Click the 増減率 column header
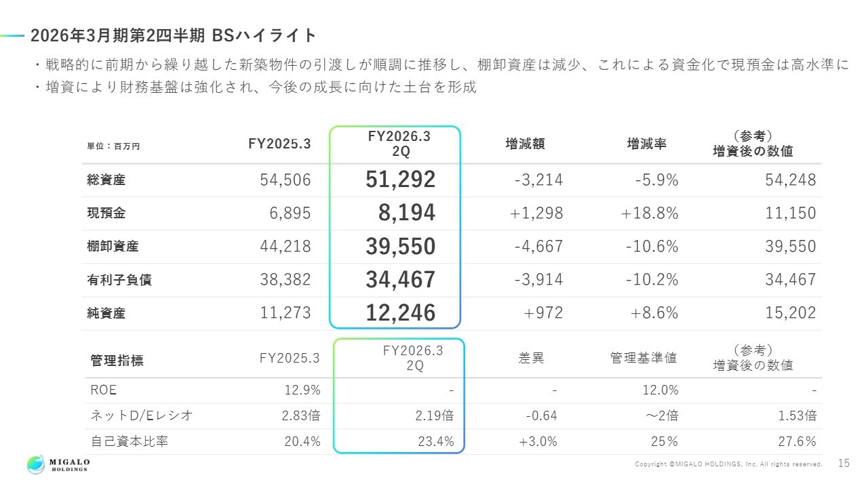The image size is (868, 488). point(646,144)
